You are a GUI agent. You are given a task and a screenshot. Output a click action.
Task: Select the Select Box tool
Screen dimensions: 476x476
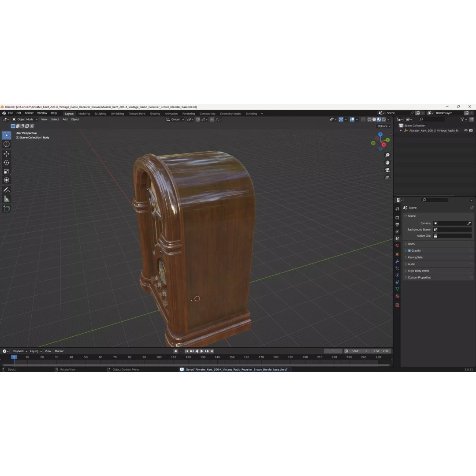click(x=6, y=135)
